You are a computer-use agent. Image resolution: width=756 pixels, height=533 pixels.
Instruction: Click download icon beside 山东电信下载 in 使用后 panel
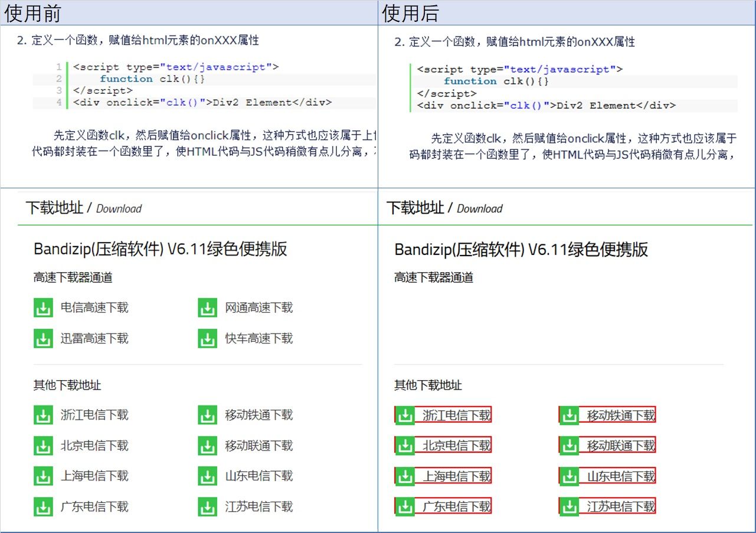pyautogui.click(x=569, y=476)
